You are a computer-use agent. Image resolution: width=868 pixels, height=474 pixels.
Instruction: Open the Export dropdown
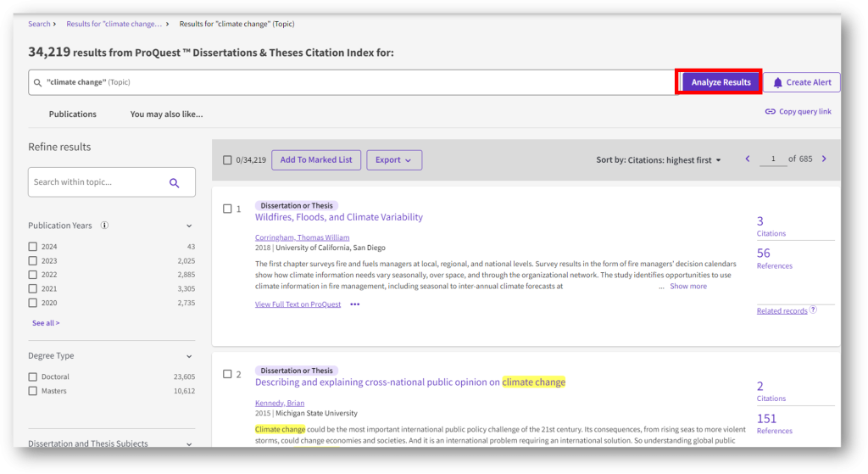pos(393,160)
